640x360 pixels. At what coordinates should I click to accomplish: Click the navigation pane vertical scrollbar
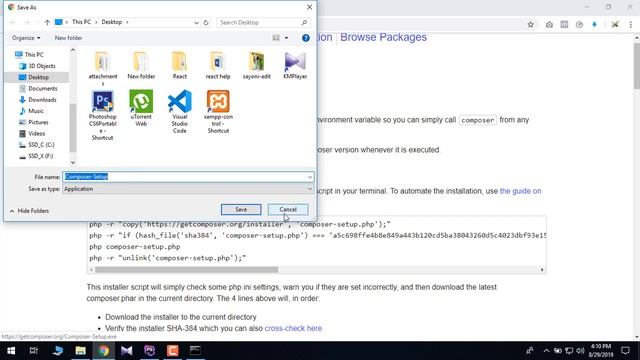[x=73, y=127]
